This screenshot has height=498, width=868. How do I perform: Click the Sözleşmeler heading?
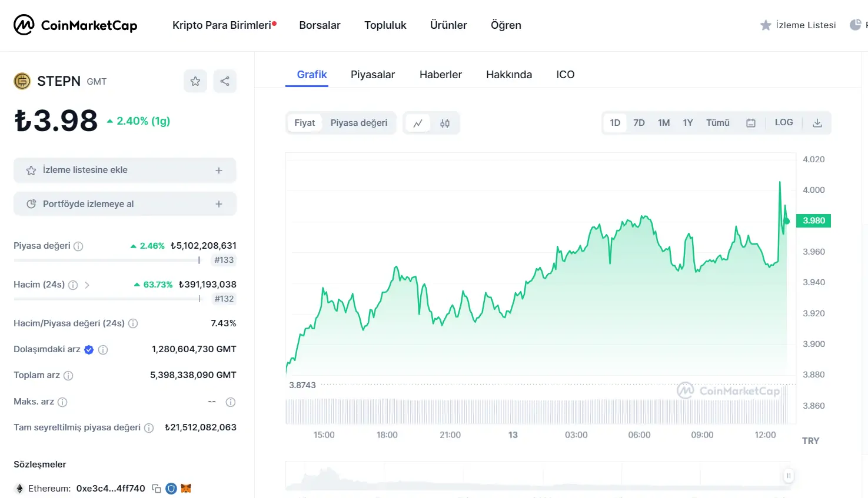(x=40, y=464)
